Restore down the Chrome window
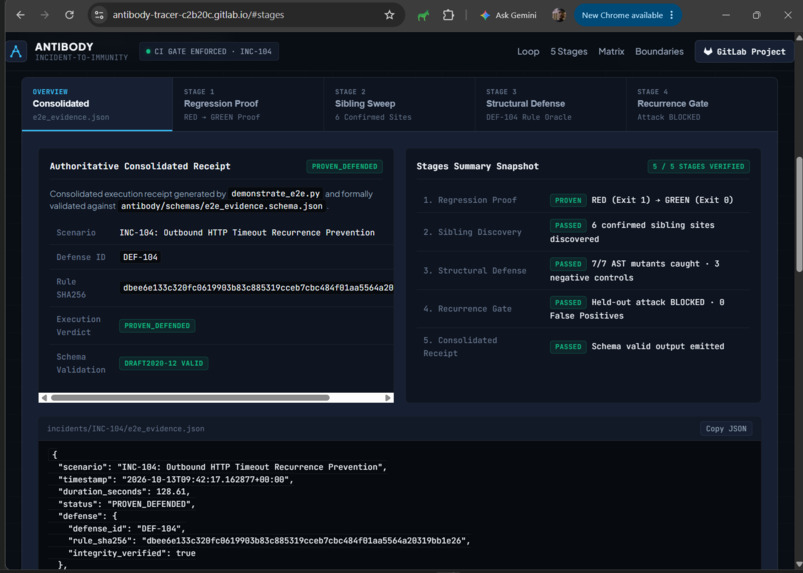This screenshot has height=573, width=803. coord(756,15)
